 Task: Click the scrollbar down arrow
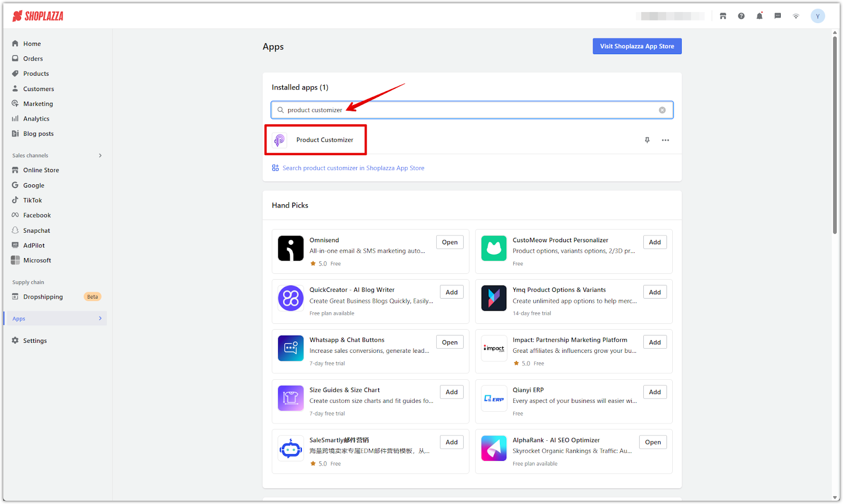pos(835,498)
